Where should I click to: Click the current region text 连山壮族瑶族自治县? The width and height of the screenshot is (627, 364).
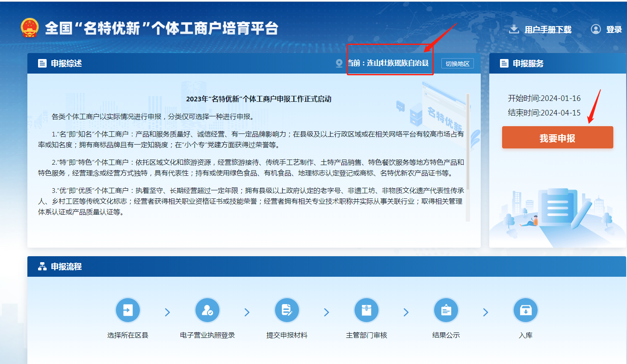coord(397,63)
